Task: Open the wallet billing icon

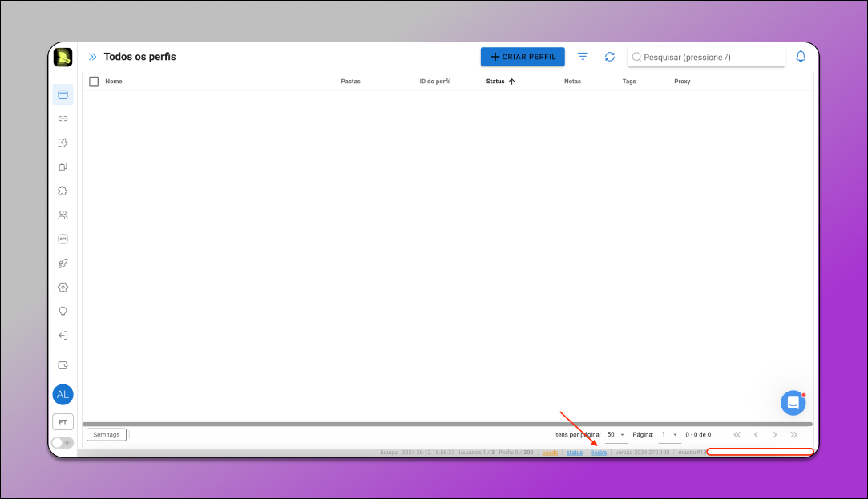Action: click(x=63, y=365)
